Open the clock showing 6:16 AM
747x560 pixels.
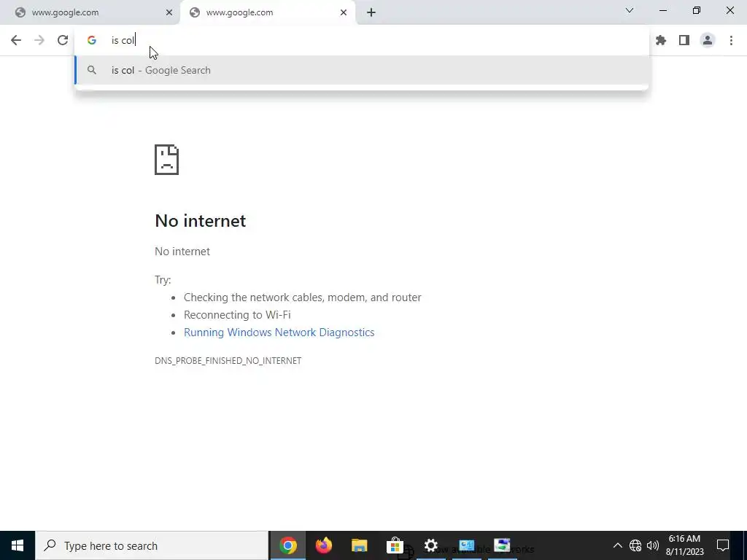pos(684,545)
